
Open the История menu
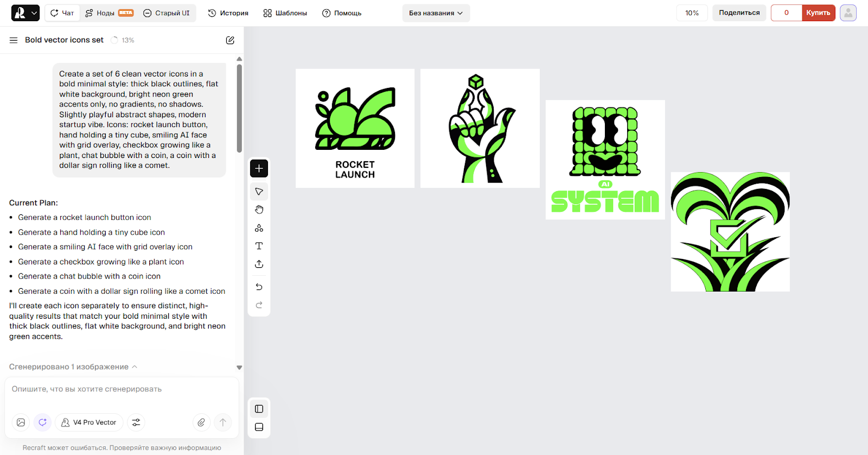pos(228,13)
